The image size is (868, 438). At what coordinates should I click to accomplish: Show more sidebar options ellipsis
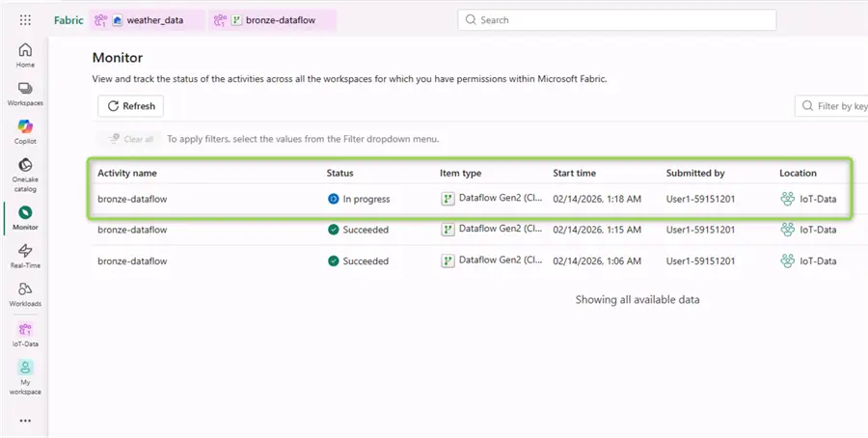[x=25, y=421]
